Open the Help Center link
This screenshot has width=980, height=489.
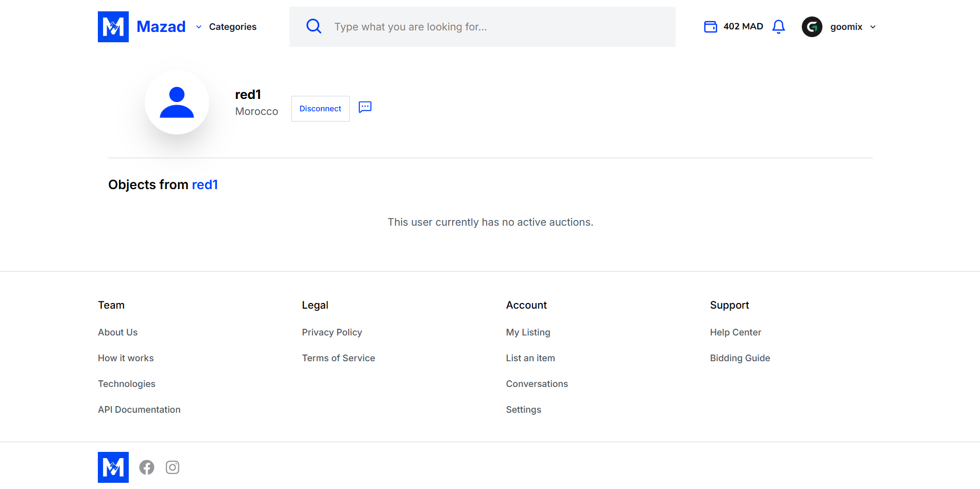[735, 332]
